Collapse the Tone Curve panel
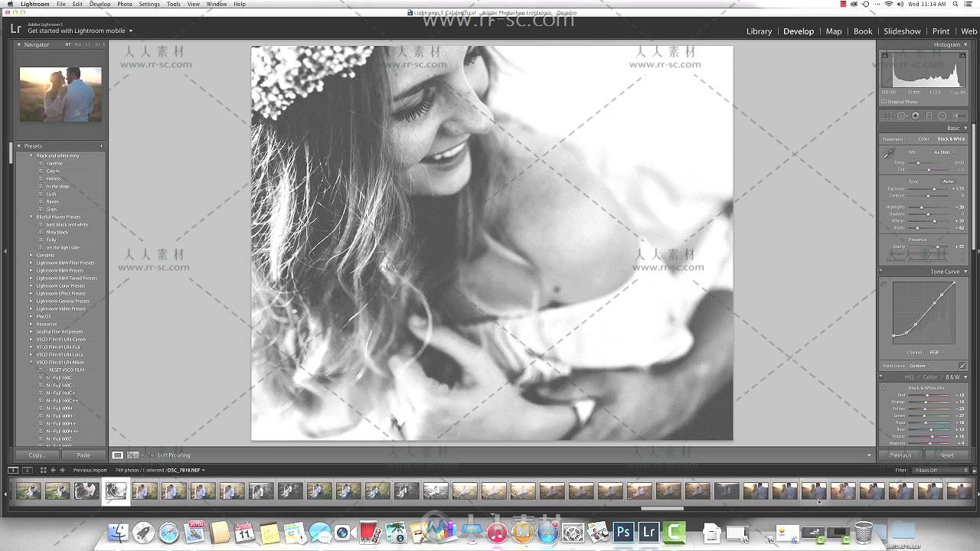Image resolution: width=980 pixels, height=551 pixels. [x=965, y=272]
